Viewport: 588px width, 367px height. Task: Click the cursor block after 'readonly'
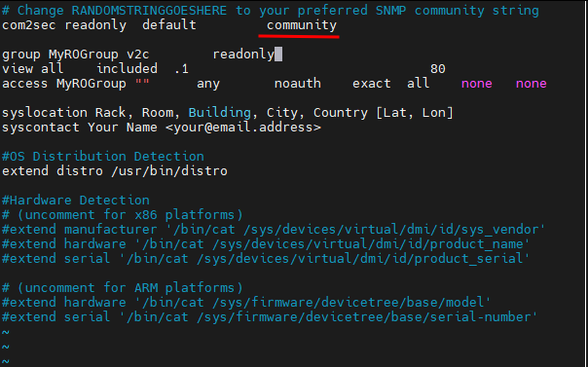point(278,54)
